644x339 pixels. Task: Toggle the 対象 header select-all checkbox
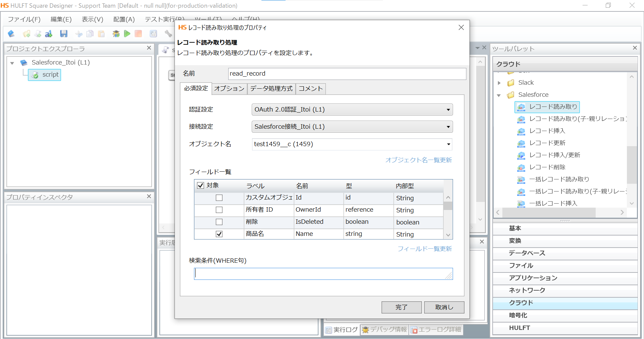[200, 185]
